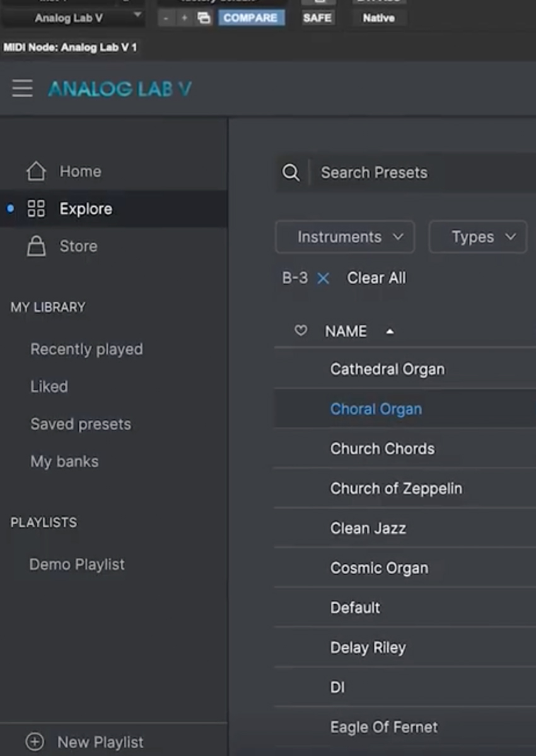Click the MIDI Node: Analog Lab V 1 label
The width and height of the screenshot is (536, 756).
[x=70, y=47]
